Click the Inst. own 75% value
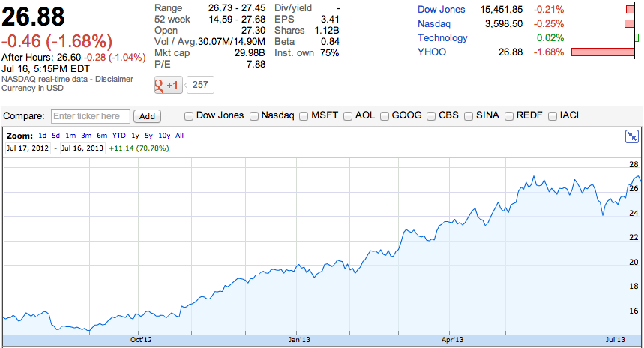Image resolution: width=644 pixels, height=348 pixels. click(x=330, y=53)
